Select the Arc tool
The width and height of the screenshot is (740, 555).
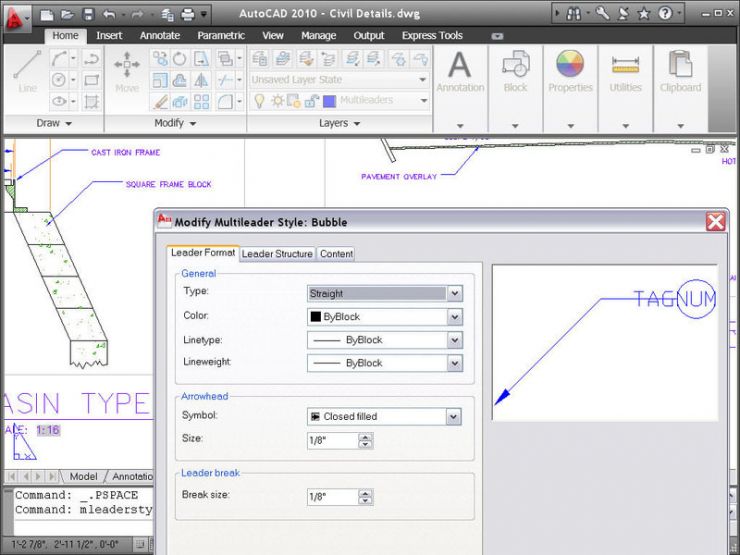coord(59,59)
